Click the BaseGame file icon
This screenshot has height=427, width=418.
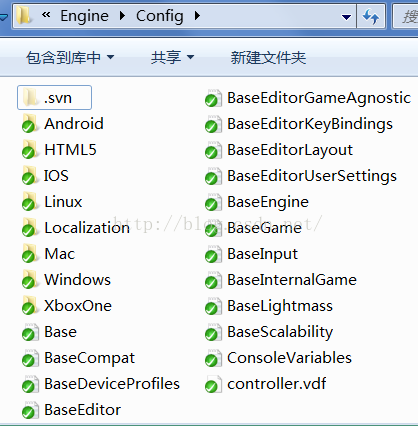point(213,228)
